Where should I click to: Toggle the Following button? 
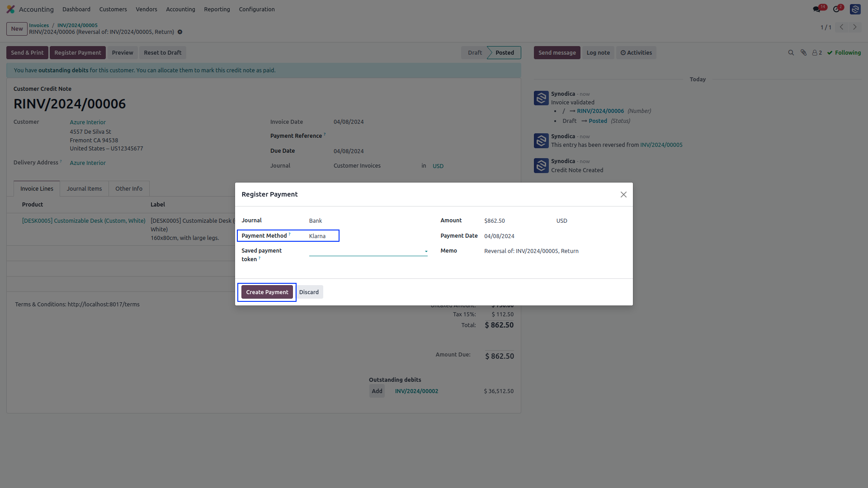pos(844,53)
